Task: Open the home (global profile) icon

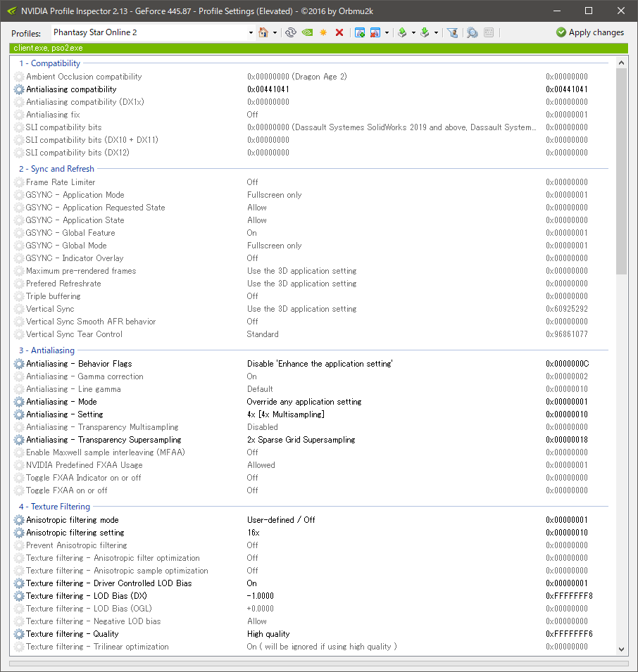Action: (x=263, y=32)
